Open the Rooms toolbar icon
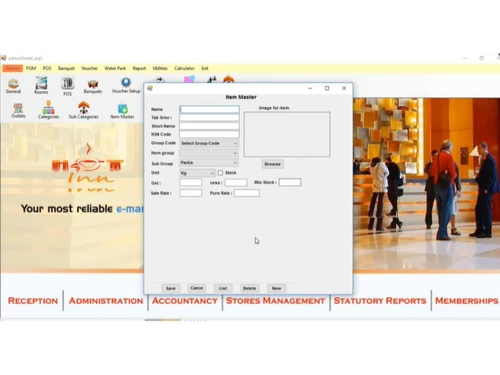The image size is (500, 375). tap(41, 85)
